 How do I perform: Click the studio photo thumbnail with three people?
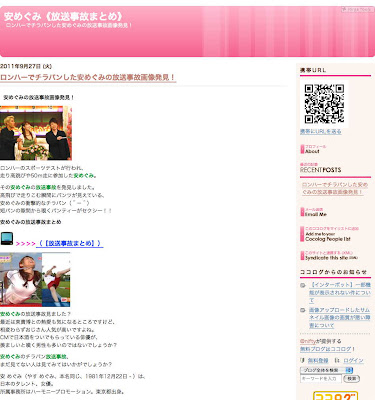coord(36,133)
